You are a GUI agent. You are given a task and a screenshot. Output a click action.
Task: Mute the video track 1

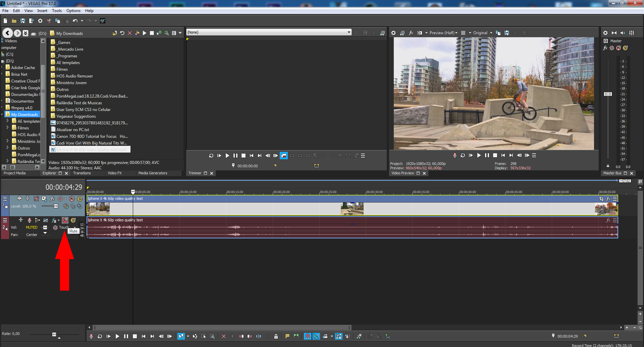(x=72, y=199)
